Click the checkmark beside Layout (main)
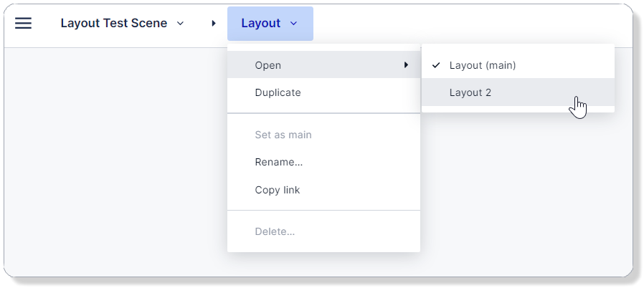Screen dimensions: 644x288 (436, 65)
